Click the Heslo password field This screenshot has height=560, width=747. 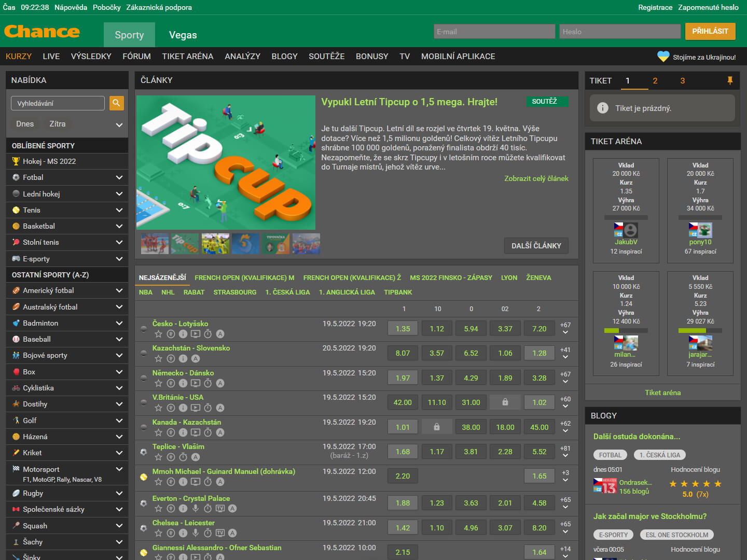click(620, 32)
